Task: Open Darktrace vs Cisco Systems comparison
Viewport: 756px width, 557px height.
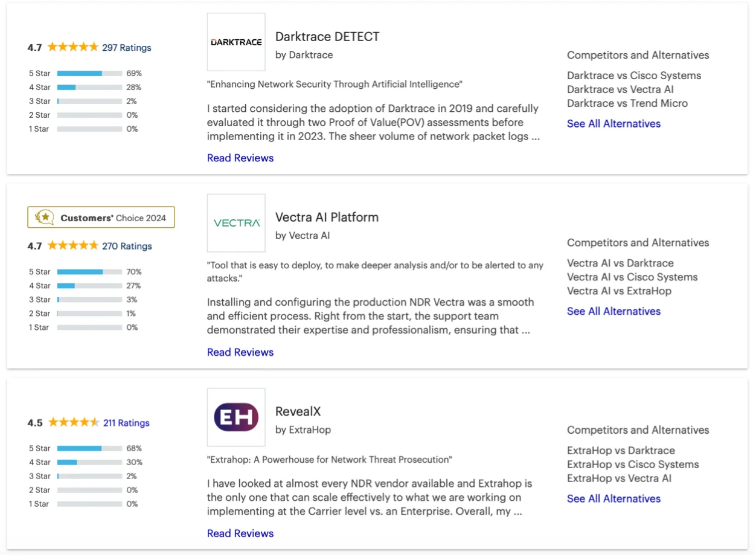Action: [x=634, y=76]
